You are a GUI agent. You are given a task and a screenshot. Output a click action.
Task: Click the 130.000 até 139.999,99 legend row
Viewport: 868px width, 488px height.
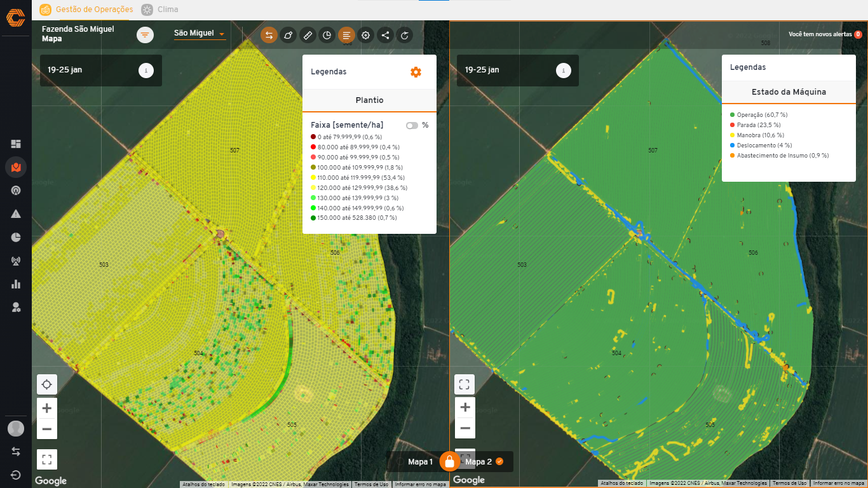click(355, 198)
